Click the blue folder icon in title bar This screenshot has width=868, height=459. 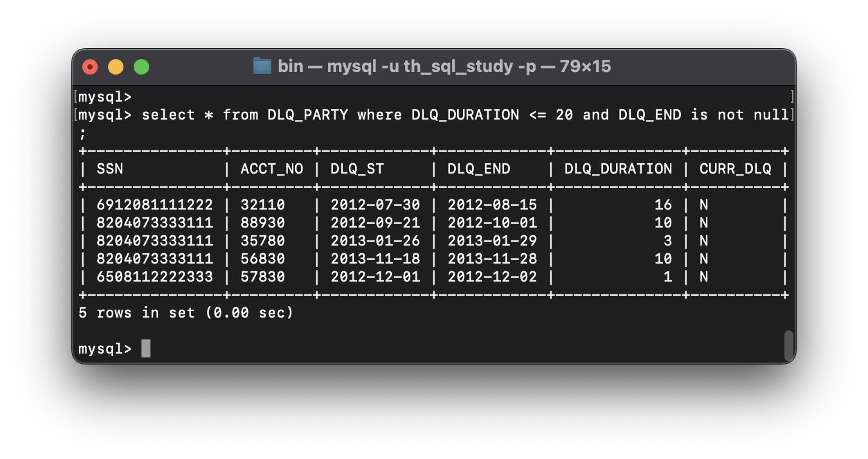coord(262,66)
